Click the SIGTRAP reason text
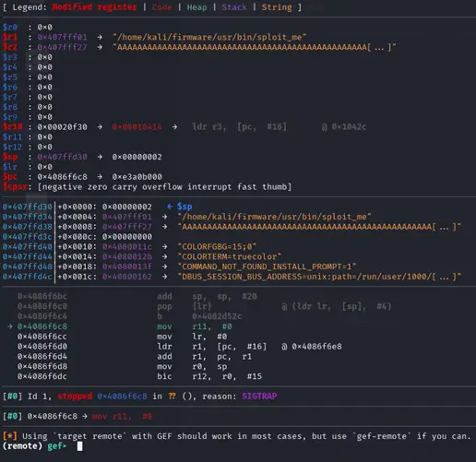The image size is (476, 462). [259, 396]
